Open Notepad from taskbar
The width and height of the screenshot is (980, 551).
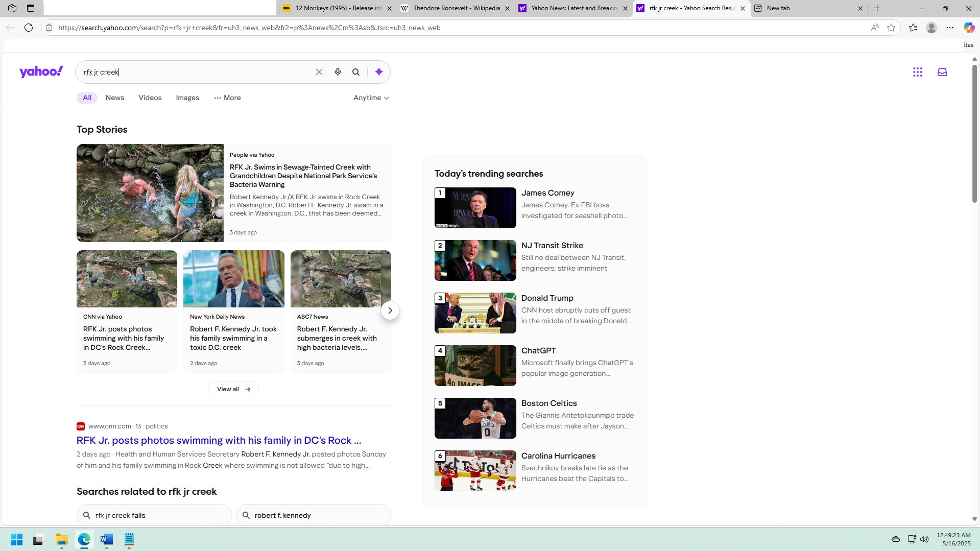tap(129, 539)
